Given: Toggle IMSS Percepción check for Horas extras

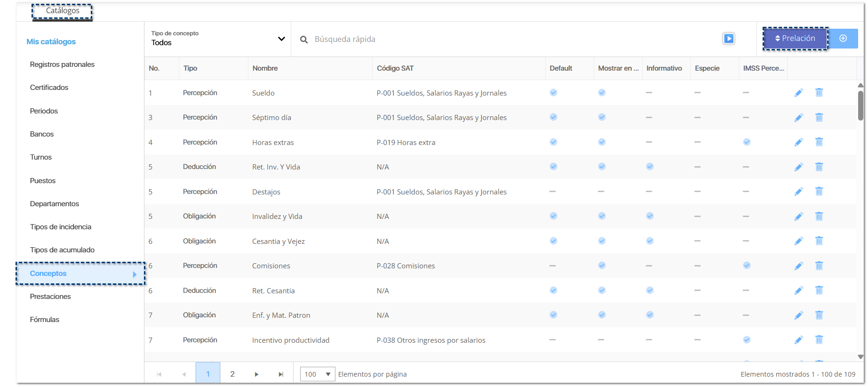Looking at the screenshot, I should pyautogui.click(x=747, y=142).
